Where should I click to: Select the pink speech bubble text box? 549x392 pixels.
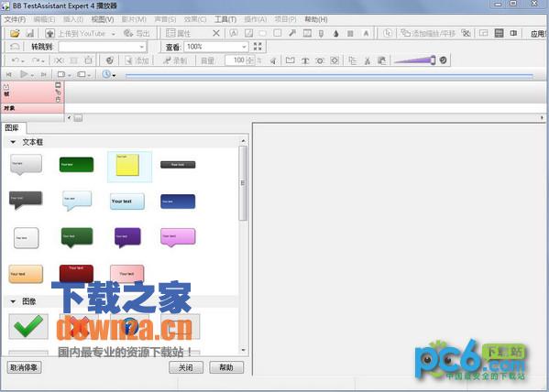coord(178,237)
